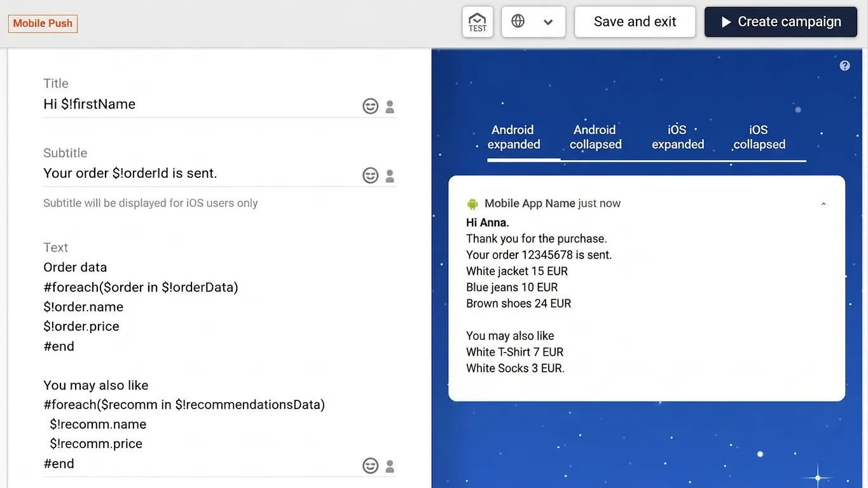Click the play icon in Create campaign
Image resolution: width=868 pixels, height=488 pixels.
pos(726,22)
